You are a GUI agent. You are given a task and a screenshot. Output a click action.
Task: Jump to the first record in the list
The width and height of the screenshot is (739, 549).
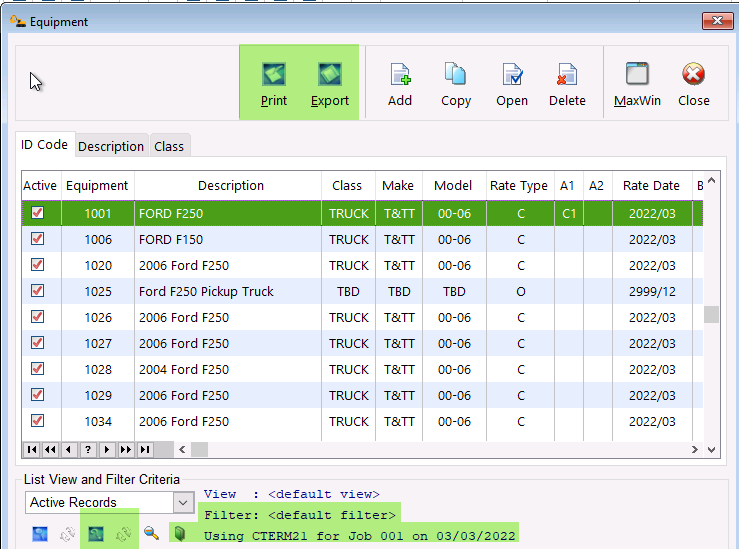tap(32, 450)
